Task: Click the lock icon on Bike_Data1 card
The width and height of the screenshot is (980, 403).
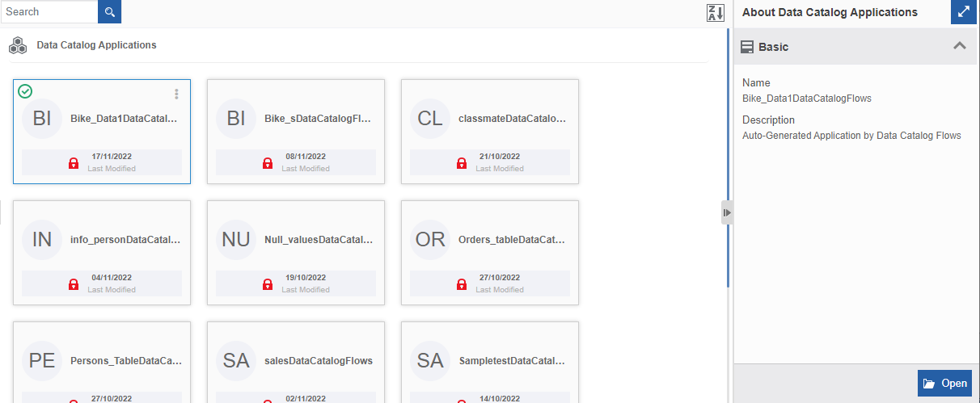Action: point(74,163)
